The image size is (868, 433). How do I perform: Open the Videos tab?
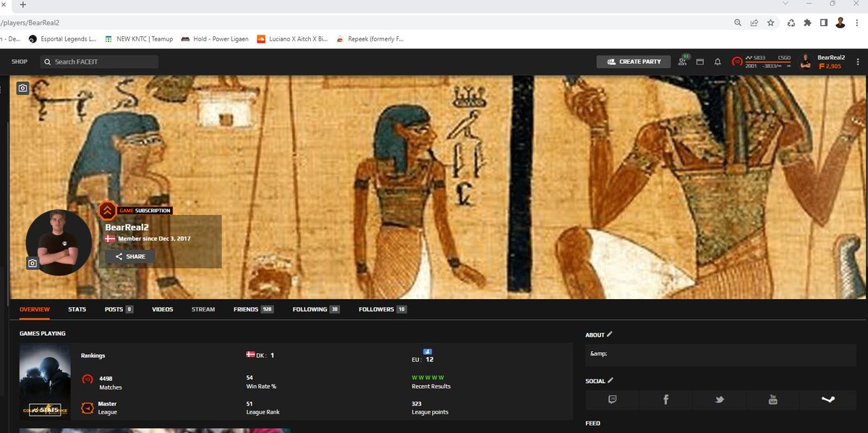click(x=163, y=309)
